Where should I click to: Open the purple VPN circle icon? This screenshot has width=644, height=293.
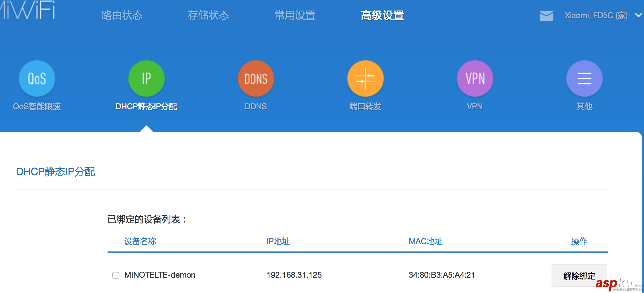coord(475,79)
